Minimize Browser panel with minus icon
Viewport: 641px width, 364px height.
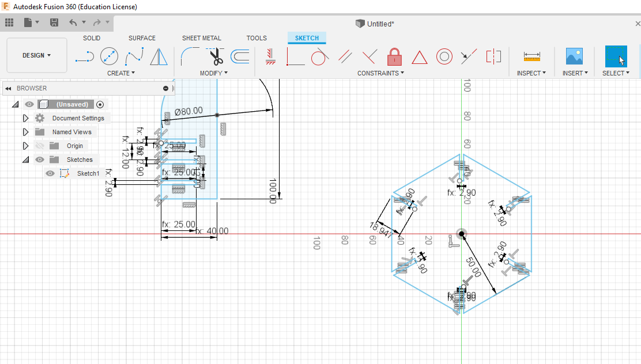[165, 88]
